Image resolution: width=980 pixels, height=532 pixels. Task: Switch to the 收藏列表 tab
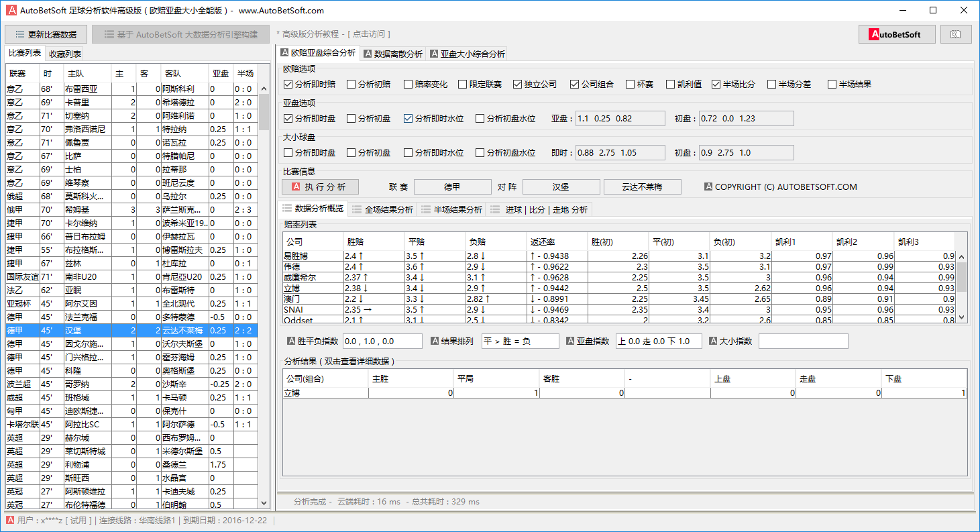tap(65, 54)
